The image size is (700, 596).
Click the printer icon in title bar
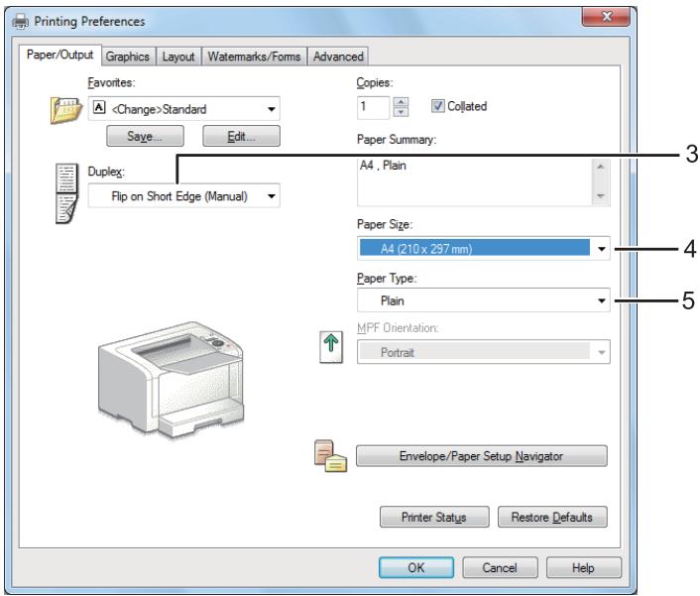pyautogui.click(x=21, y=21)
